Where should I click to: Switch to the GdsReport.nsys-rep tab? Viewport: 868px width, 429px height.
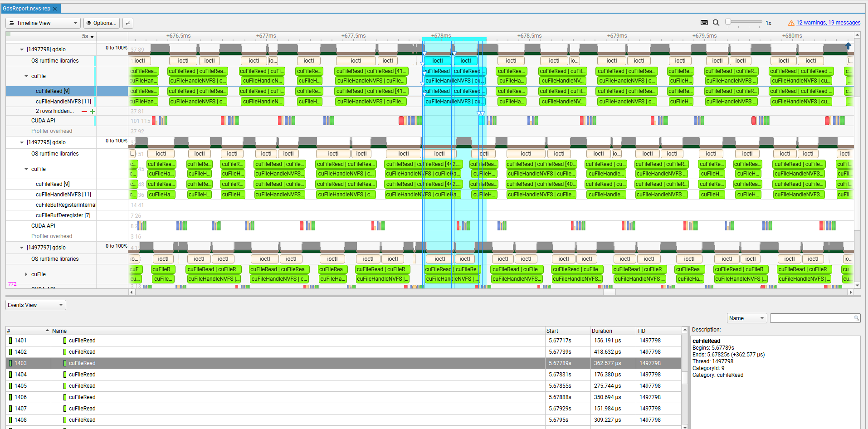click(x=27, y=8)
